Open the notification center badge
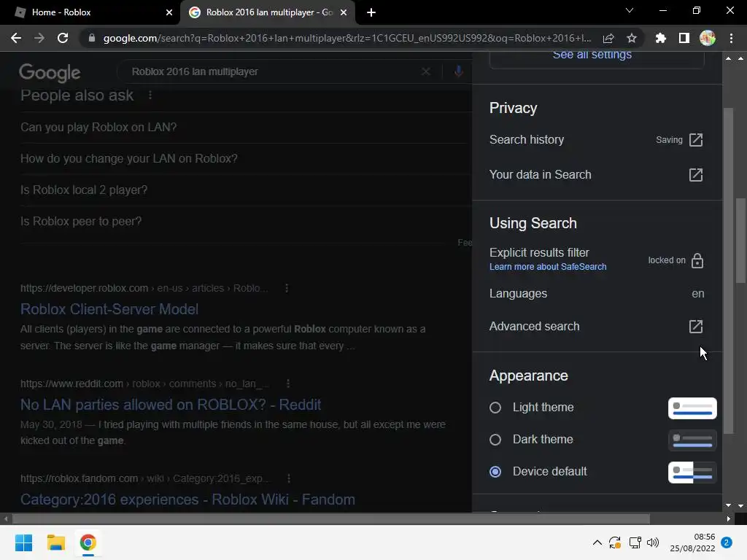The image size is (747, 560). (x=727, y=542)
